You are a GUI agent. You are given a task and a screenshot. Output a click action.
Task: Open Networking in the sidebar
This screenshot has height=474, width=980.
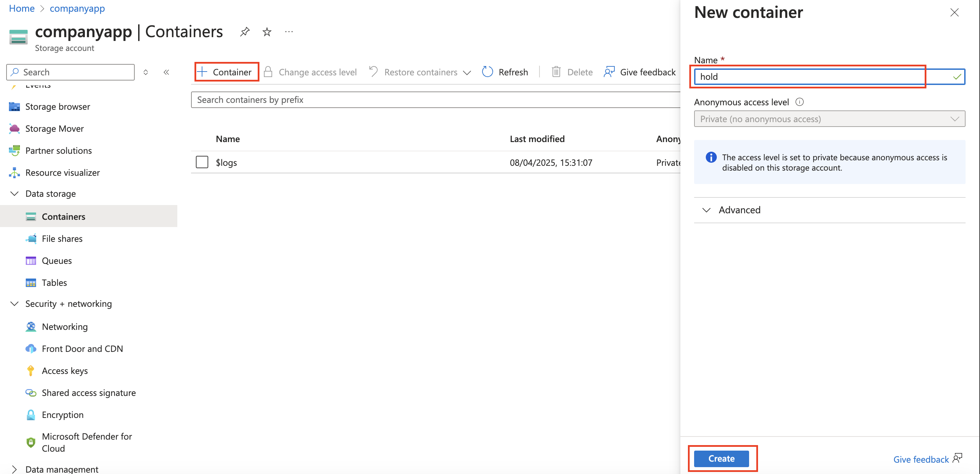coord(65,327)
